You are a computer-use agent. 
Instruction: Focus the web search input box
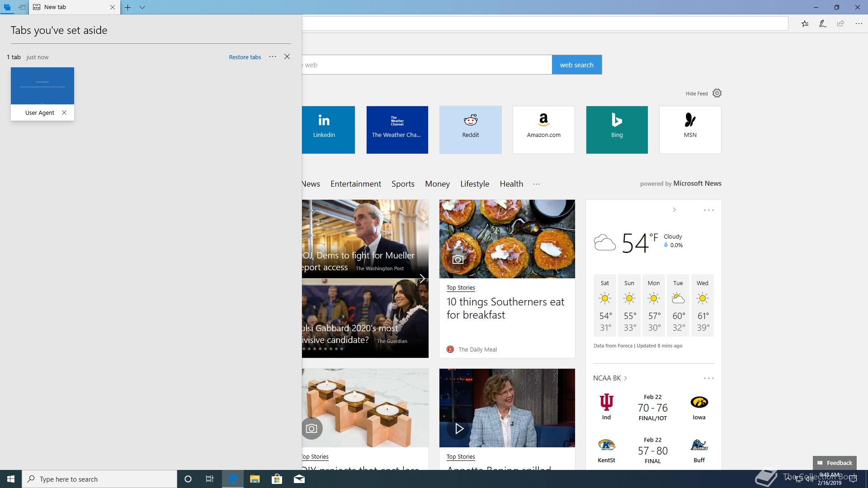pos(426,65)
